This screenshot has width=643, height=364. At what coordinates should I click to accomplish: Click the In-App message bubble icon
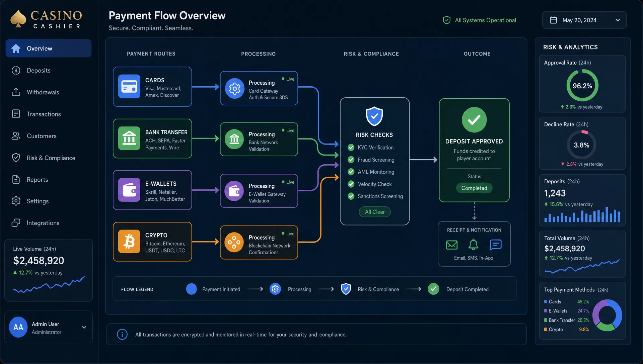[x=496, y=245]
